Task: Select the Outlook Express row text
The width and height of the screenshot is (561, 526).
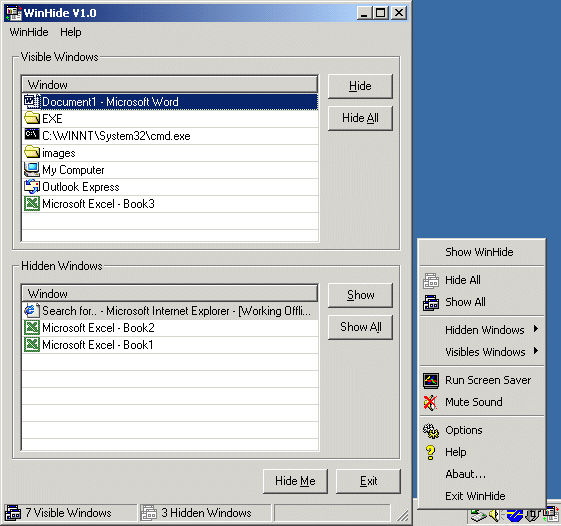Action: click(81, 187)
